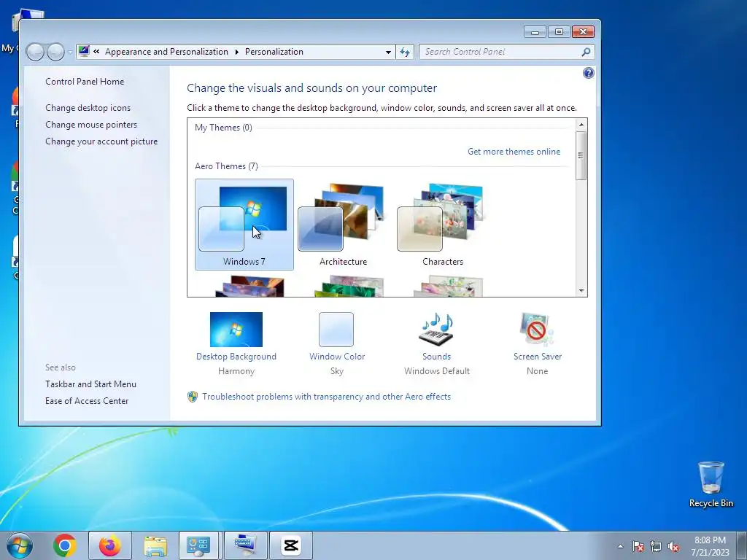Click the muted volume tray icon
This screenshot has height=560, width=747.
click(x=673, y=546)
